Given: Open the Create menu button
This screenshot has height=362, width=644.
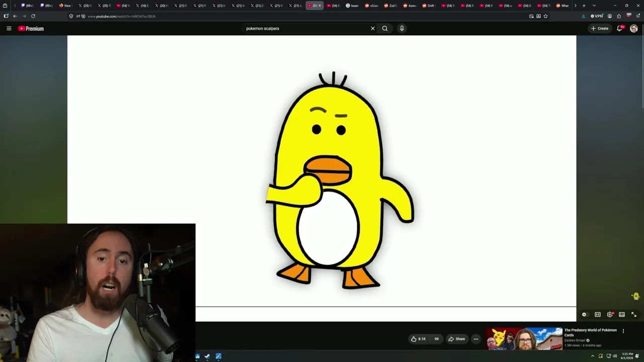Looking at the screenshot, I should click(x=600, y=29).
